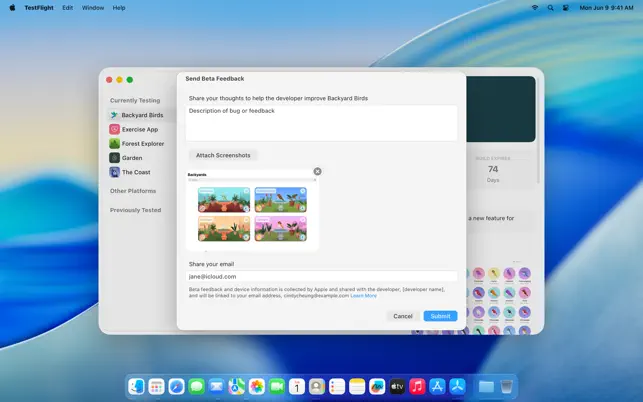Open the Wi-Fi status menu
Image resolution: width=643 pixels, height=402 pixels.
click(x=535, y=7)
